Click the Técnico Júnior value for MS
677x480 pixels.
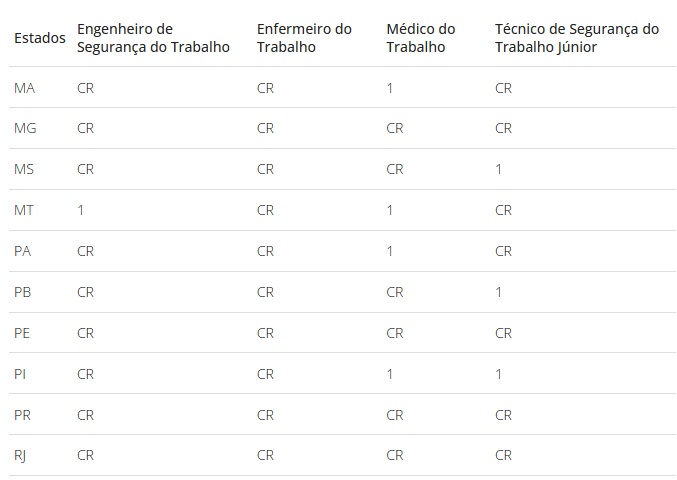499,169
